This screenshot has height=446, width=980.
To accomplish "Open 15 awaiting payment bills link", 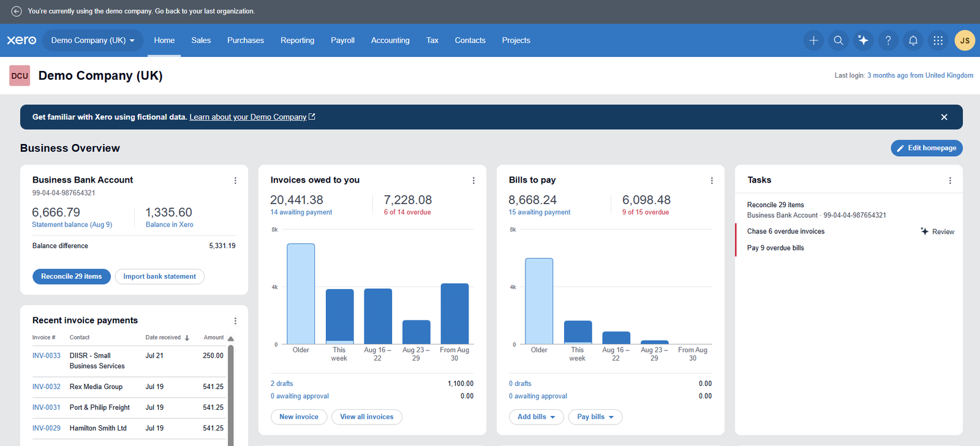I will tap(540, 213).
